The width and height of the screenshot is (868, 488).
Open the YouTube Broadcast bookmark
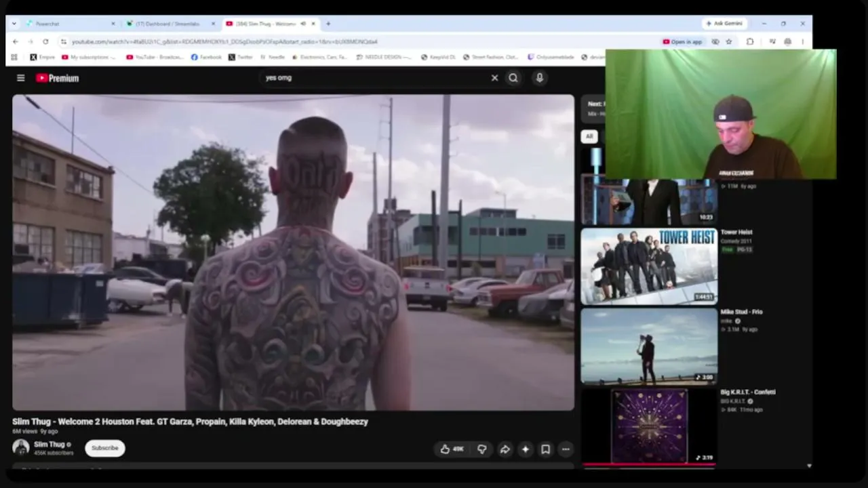(155, 58)
